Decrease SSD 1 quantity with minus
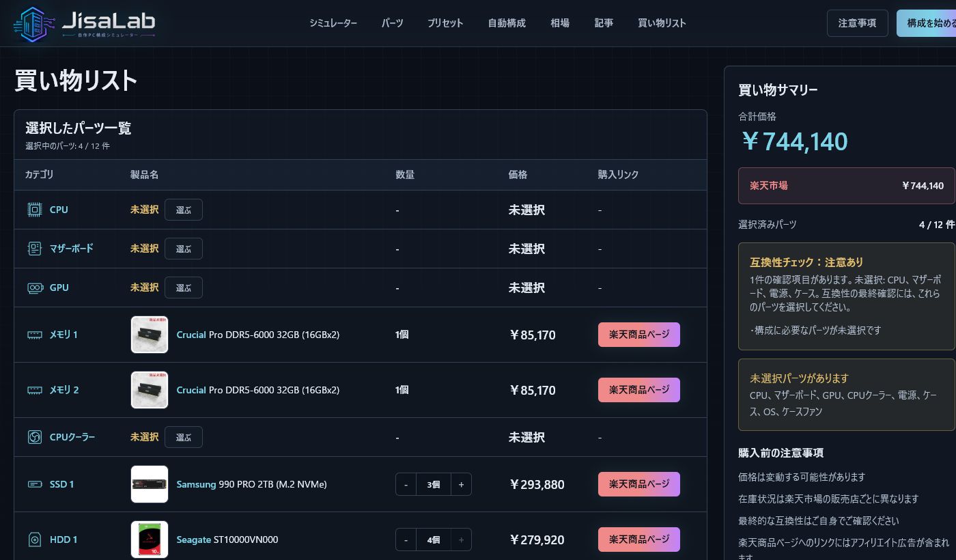Image resolution: width=956 pixels, height=560 pixels. 406,484
